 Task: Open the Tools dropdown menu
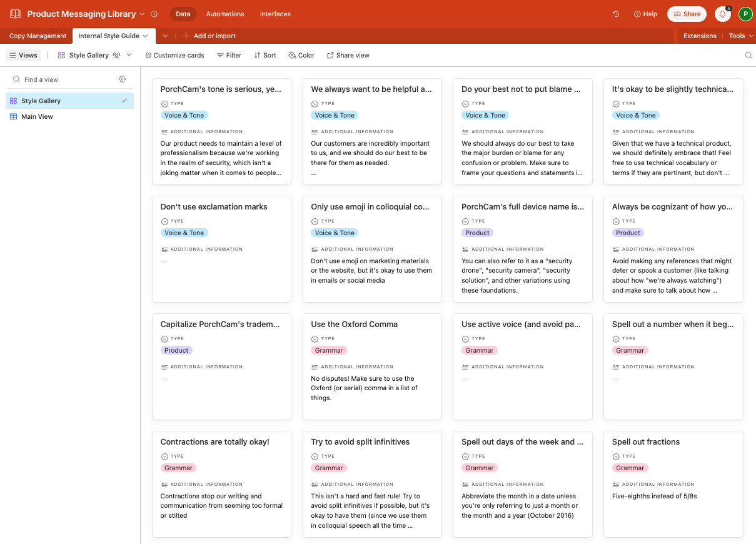tap(740, 36)
